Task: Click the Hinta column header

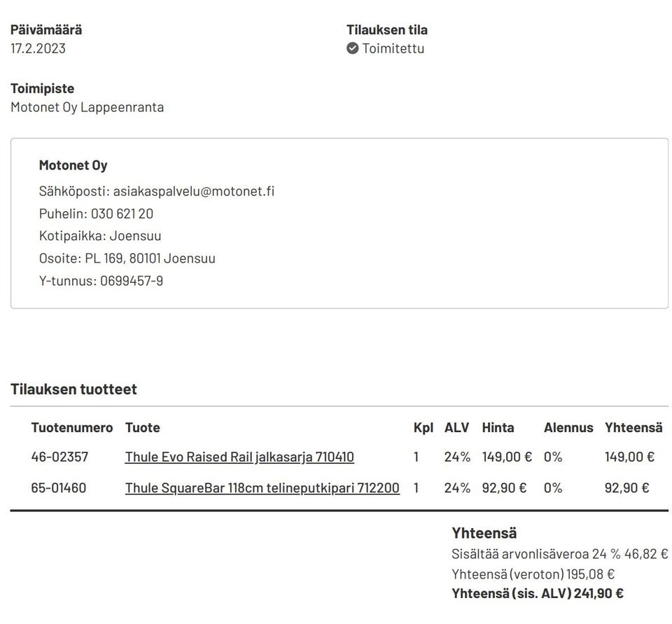Action: (x=498, y=428)
